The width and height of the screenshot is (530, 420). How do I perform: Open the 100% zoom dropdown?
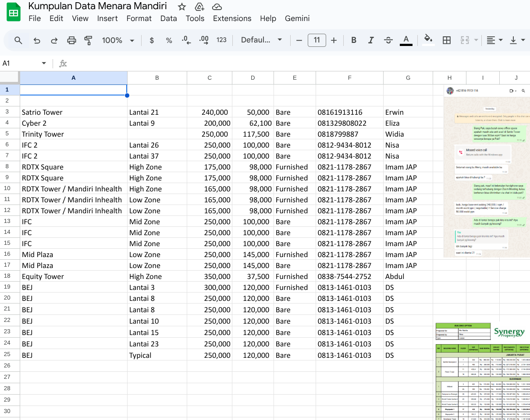pos(118,40)
